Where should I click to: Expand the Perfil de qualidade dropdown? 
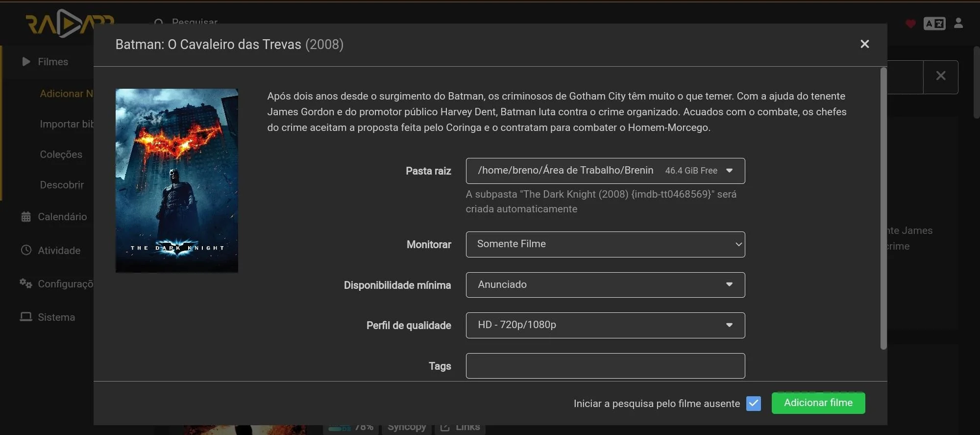605,325
